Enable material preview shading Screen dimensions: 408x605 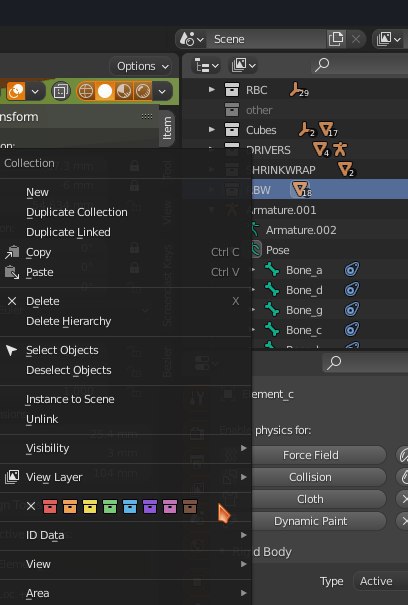pos(124,91)
